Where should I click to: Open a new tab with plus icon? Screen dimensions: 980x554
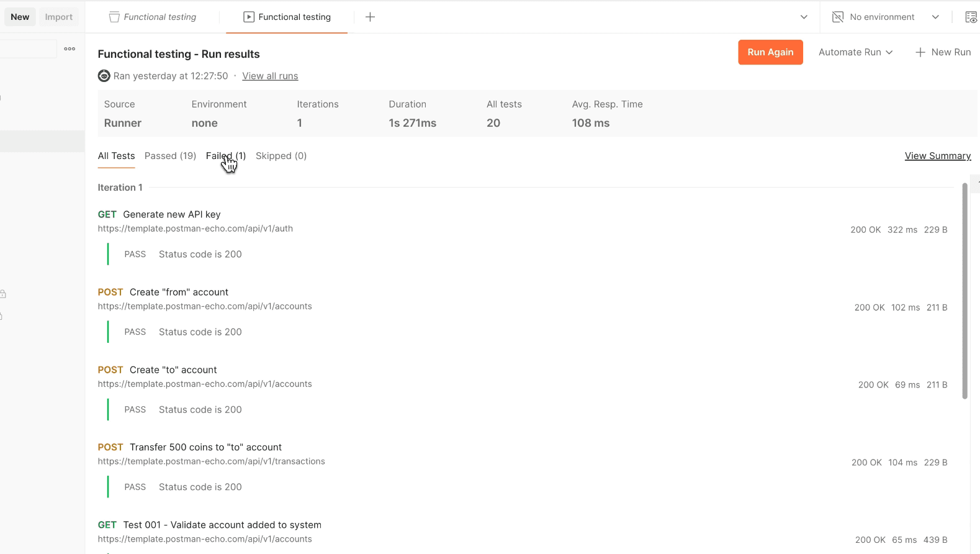coord(370,17)
